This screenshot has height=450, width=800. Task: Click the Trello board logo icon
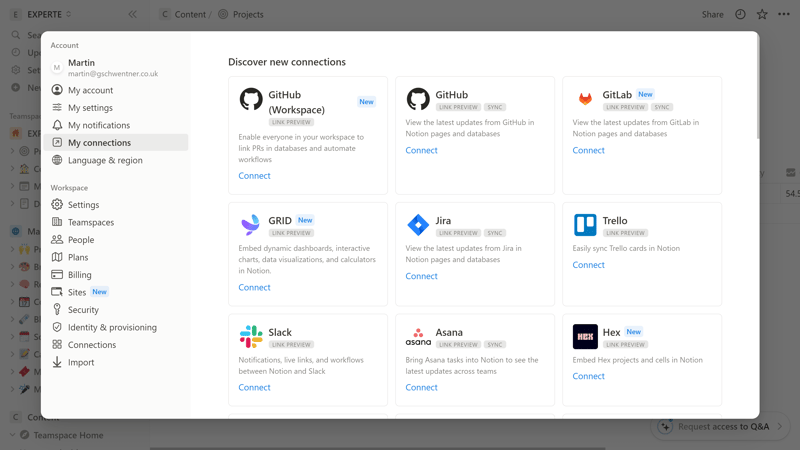coord(585,225)
